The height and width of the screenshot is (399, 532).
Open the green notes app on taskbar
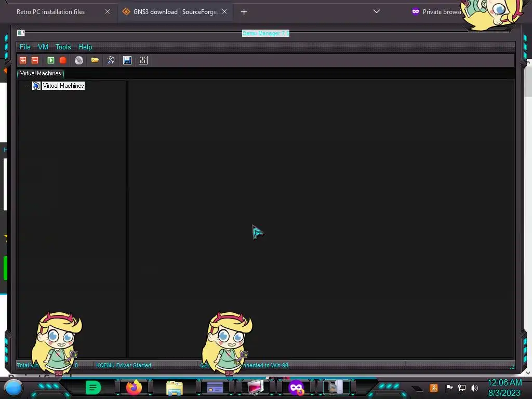[94, 388]
